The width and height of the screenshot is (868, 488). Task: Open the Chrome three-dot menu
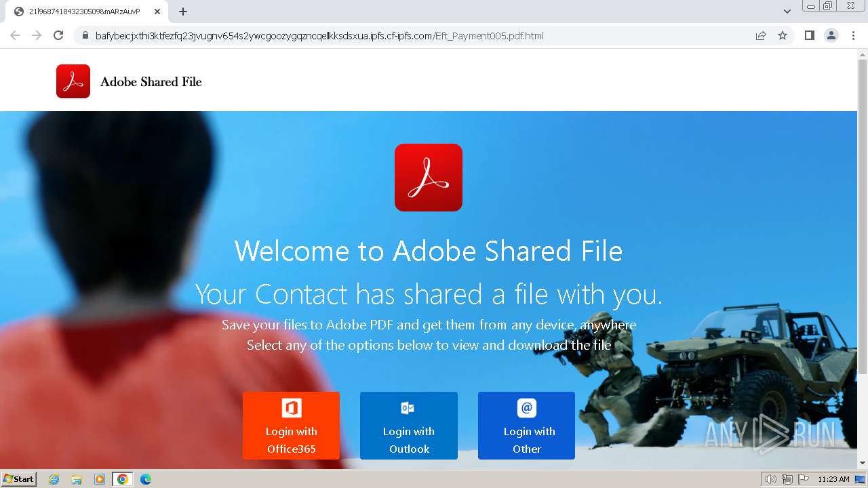[853, 35]
